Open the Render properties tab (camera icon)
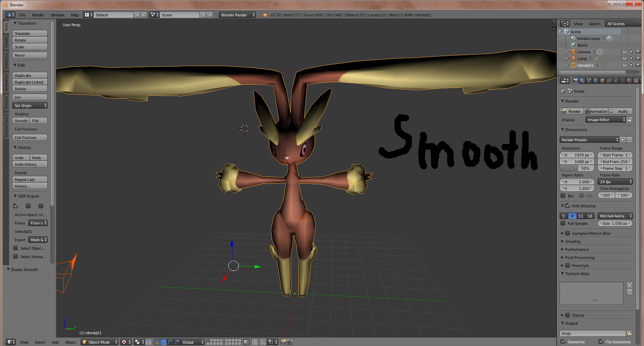 576,81
